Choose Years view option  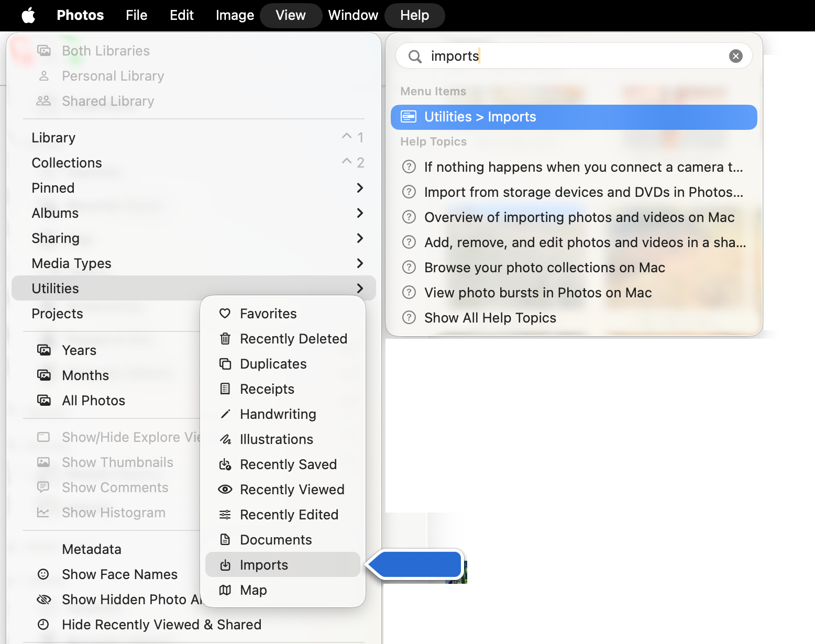[105, 350]
